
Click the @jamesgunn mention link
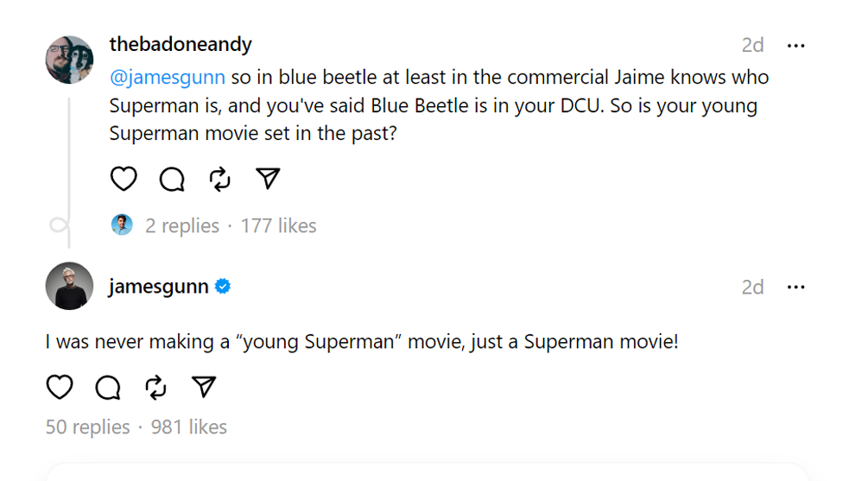167,78
